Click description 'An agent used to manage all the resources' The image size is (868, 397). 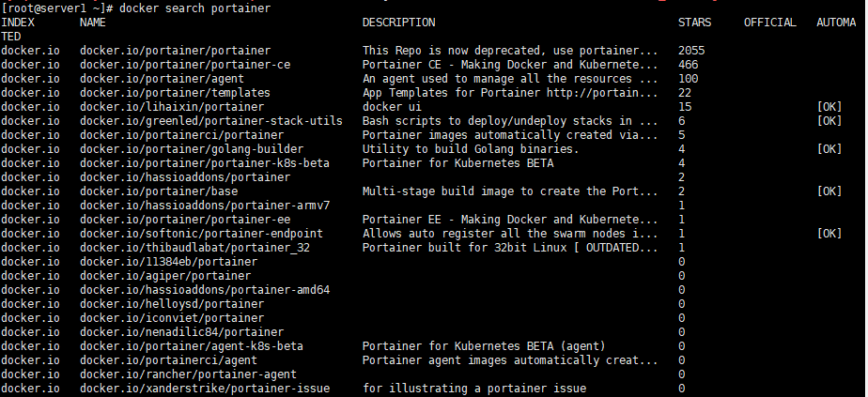coord(497,79)
